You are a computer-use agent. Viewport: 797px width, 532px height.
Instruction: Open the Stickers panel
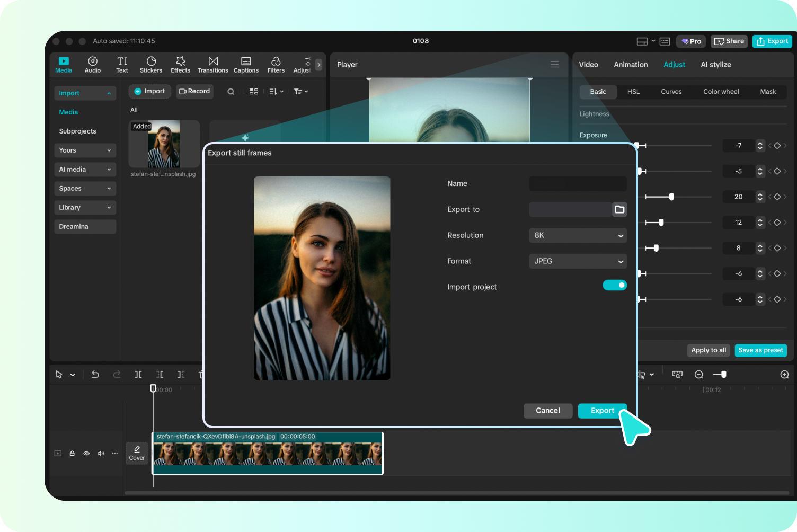pos(151,64)
